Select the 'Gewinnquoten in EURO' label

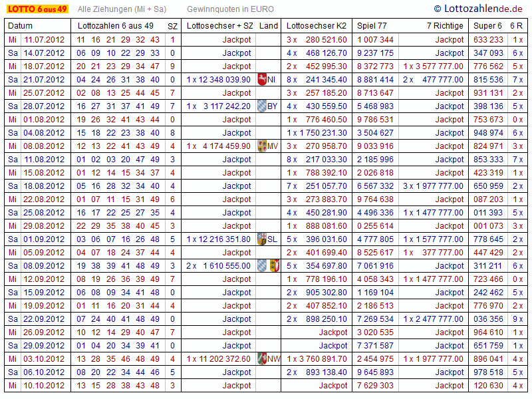[x=230, y=9]
